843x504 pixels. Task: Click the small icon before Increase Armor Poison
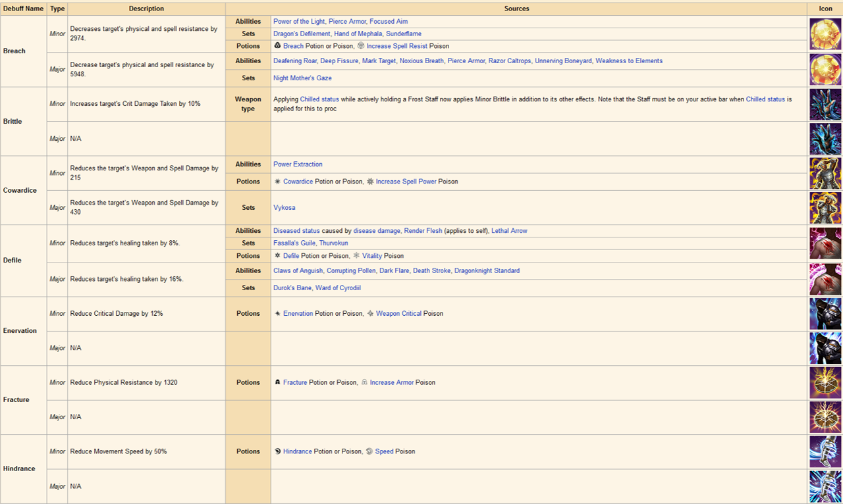pos(364,382)
